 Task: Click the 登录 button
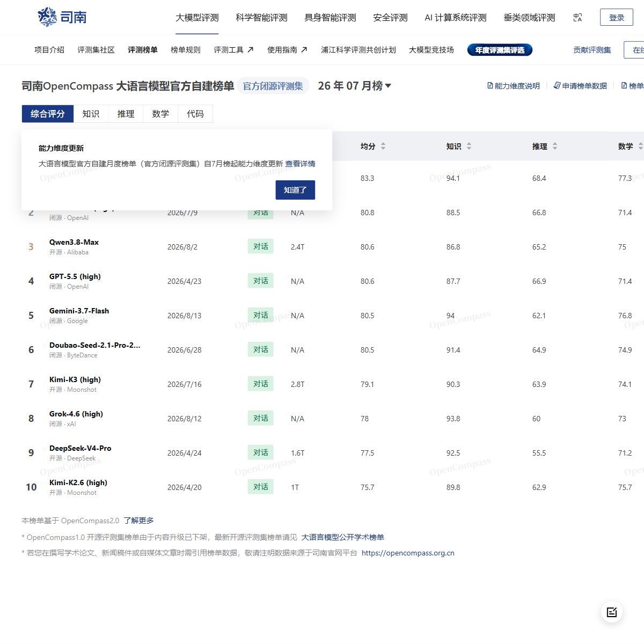pos(617,18)
